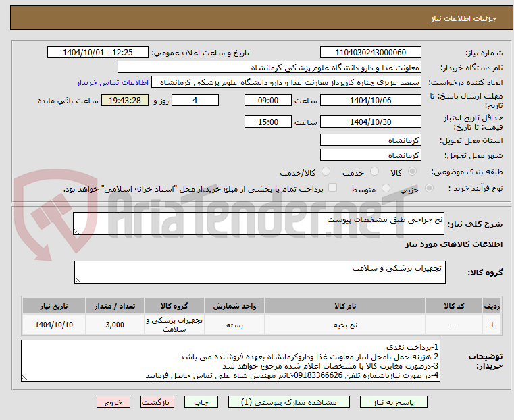Click the item name cell نخ بخیه
This screenshot has width=514, height=420.
click(x=345, y=325)
